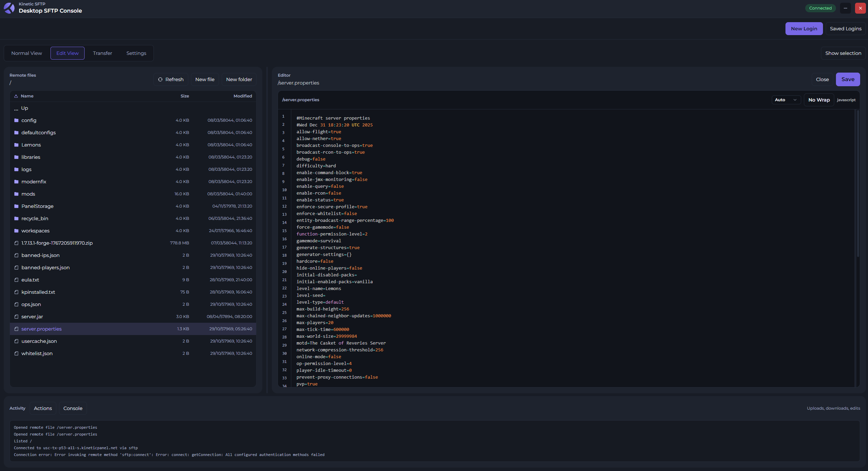Click the Refresh icon in Remote files panel
Image resolution: width=868 pixels, height=471 pixels.
(160, 79)
